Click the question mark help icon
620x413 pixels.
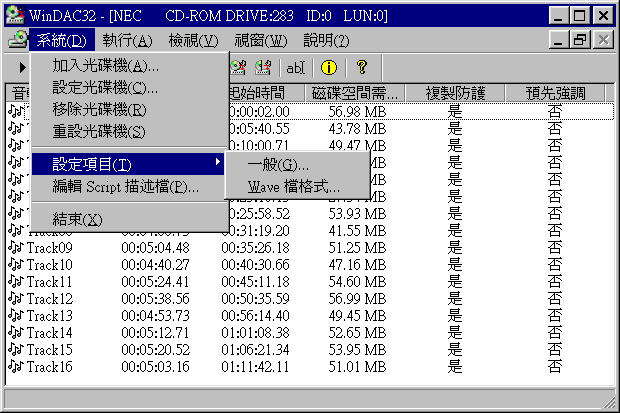click(x=362, y=67)
